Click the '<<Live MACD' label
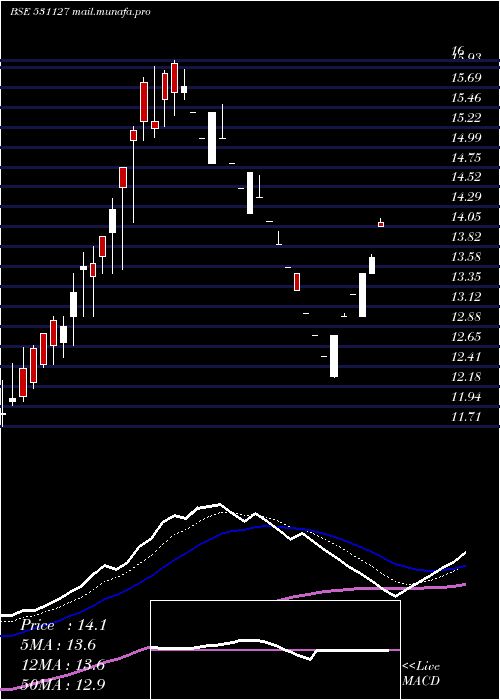This screenshot has height=700, width=500. pyautogui.click(x=421, y=674)
